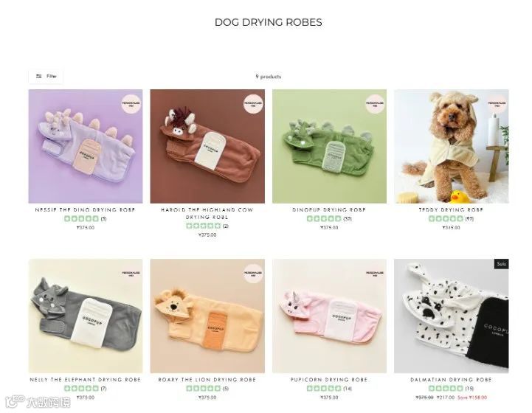
Task: Click the Nelly the Elephant Drying Robe title
Action: point(86,380)
